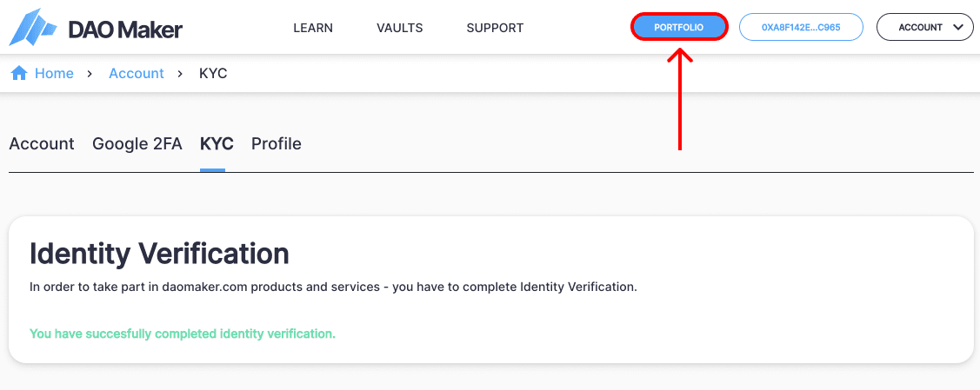Select the KYC tab
Image resolution: width=980 pixels, height=390 pixels.
click(x=217, y=143)
